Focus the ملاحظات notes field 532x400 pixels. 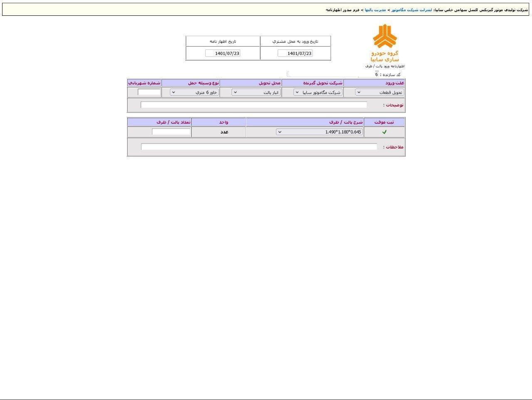click(259, 147)
